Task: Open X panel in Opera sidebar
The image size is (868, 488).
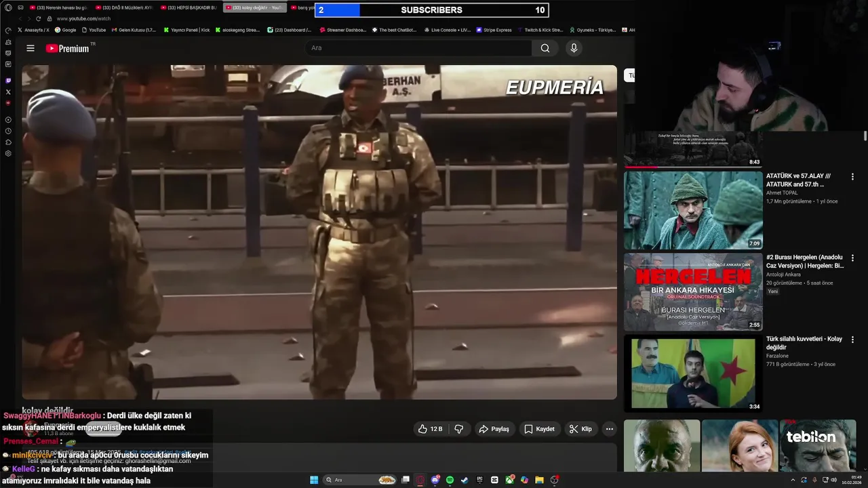Action: coord(8,91)
